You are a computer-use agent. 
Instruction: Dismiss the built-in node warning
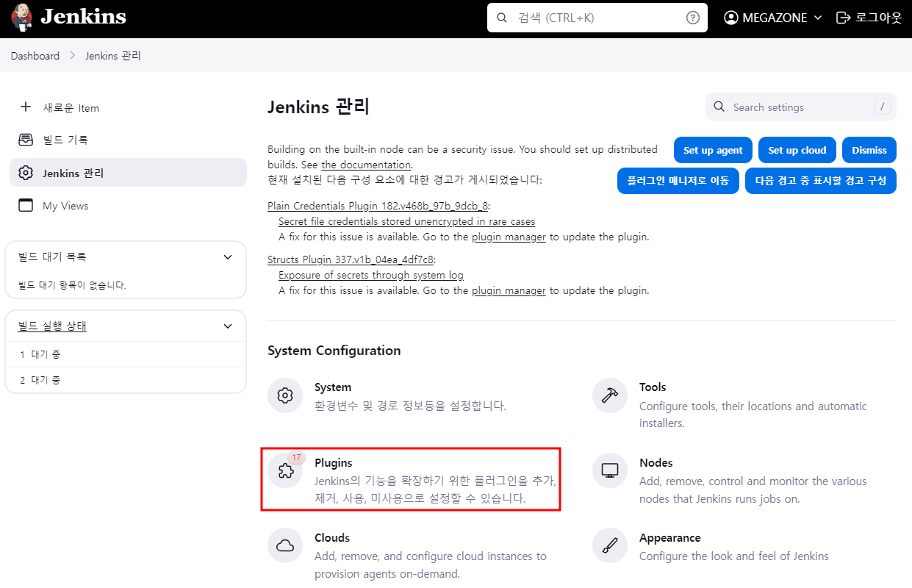click(869, 150)
